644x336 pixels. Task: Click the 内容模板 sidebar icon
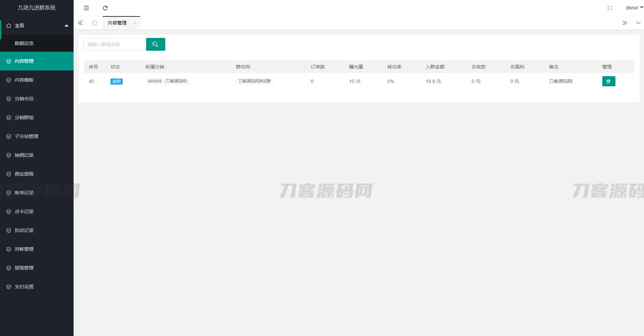(8, 80)
